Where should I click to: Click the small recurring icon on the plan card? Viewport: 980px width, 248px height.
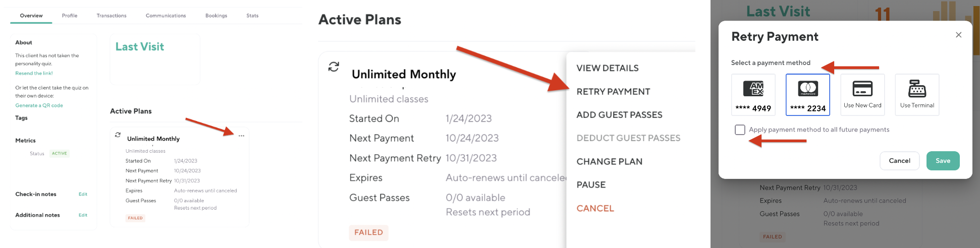pos(118,135)
